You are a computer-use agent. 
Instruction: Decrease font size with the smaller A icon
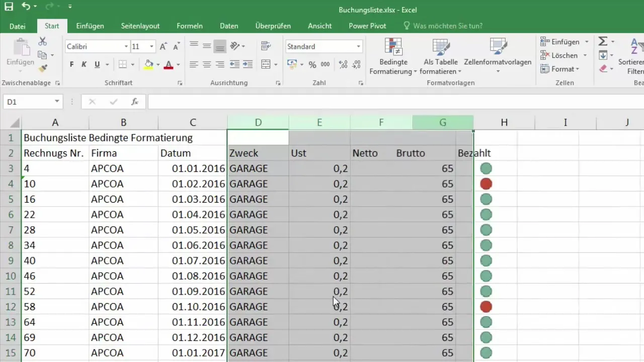[x=176, y=46]
